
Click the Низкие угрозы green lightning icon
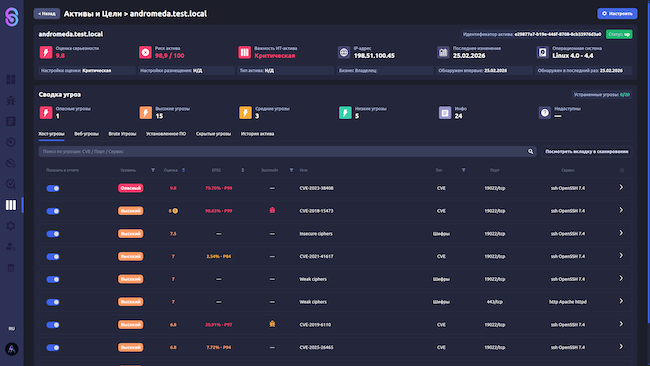[x=345, y=112]
